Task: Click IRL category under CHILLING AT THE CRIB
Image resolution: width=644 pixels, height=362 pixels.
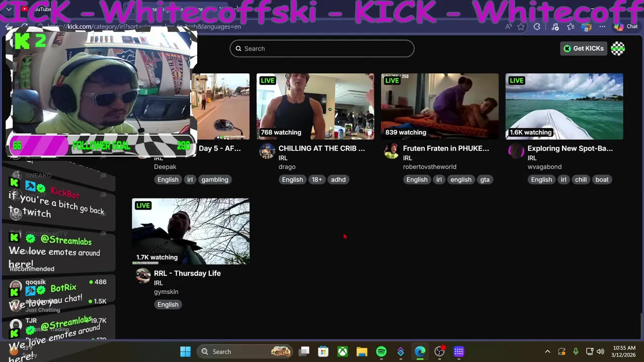Action: (283, 158)
